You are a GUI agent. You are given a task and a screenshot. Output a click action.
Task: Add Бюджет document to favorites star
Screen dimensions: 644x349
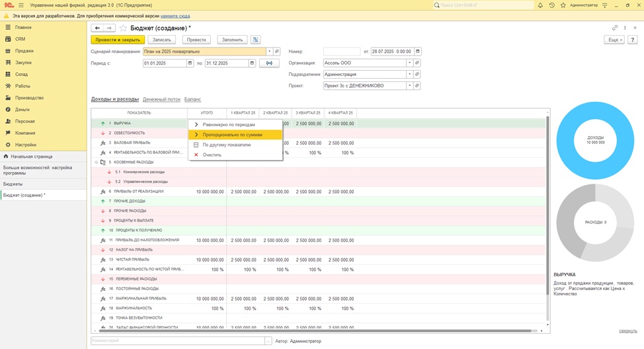(123, 28)
